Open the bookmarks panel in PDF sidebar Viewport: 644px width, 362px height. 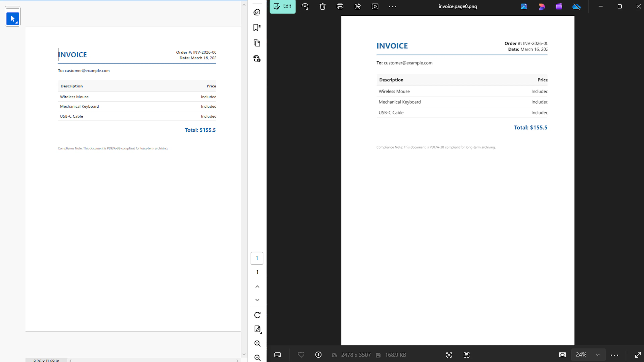(x=257, y=27)
